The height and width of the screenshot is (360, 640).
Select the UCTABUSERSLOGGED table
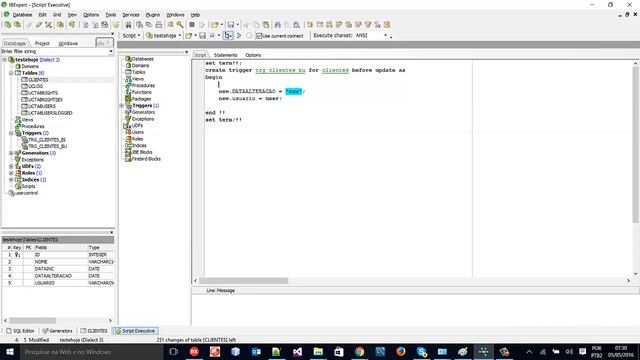pos(50,113)
